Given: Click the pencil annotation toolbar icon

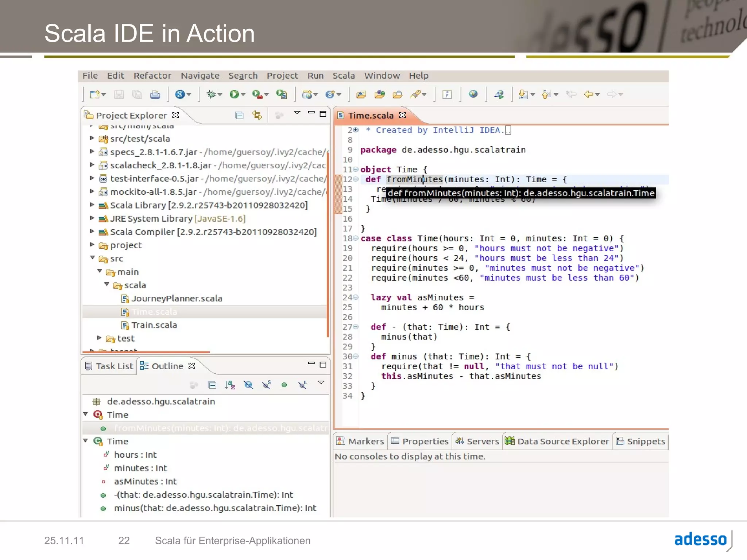Looking at the screenshot, I should [x=416, y=94].
